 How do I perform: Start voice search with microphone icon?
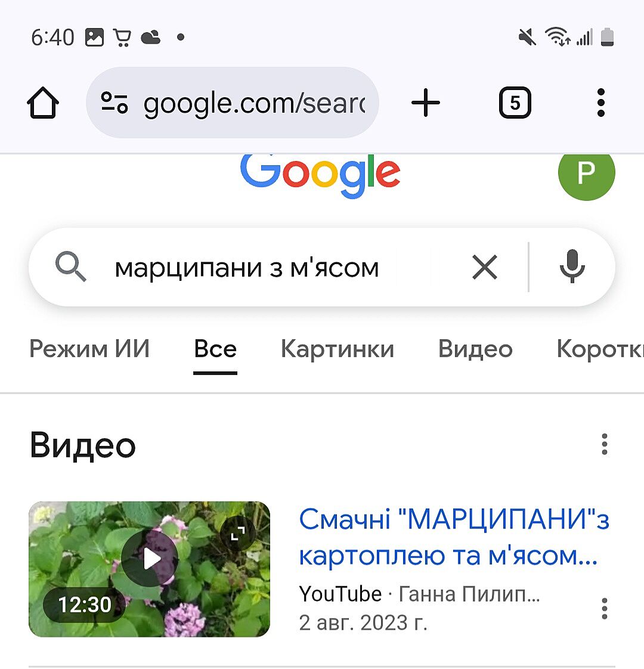[x=572, y=267]
